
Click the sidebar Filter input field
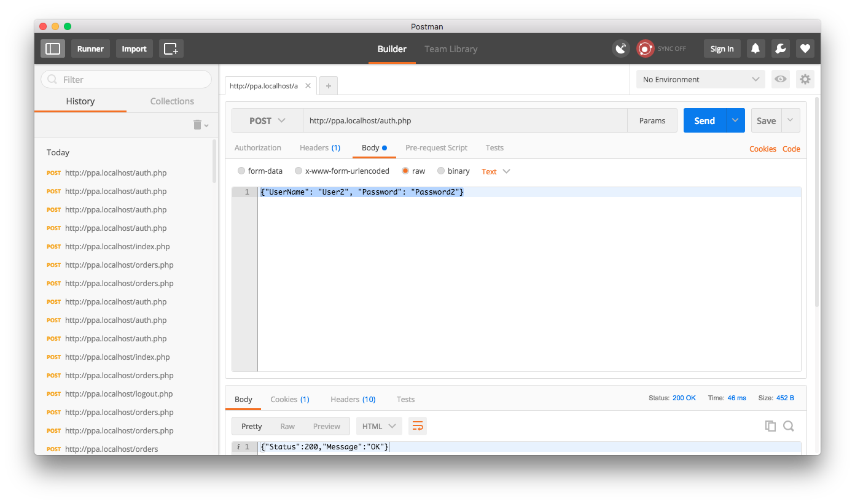[x=126, y=79]
